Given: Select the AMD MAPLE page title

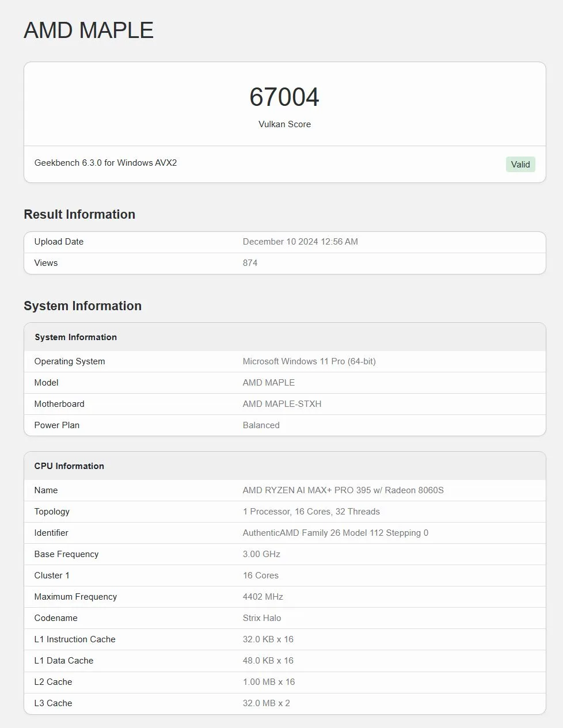Looking at the screenshot, I should [x=89, y=31].
